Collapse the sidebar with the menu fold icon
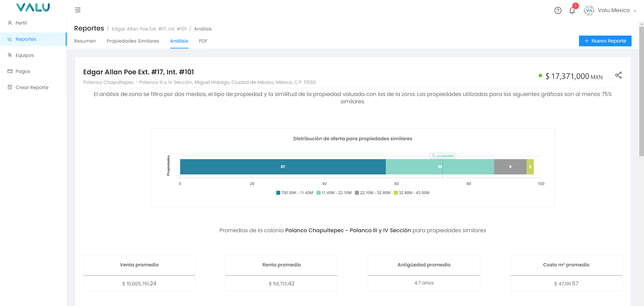This screenshot has height=306, width=644. tap(78, 10)
